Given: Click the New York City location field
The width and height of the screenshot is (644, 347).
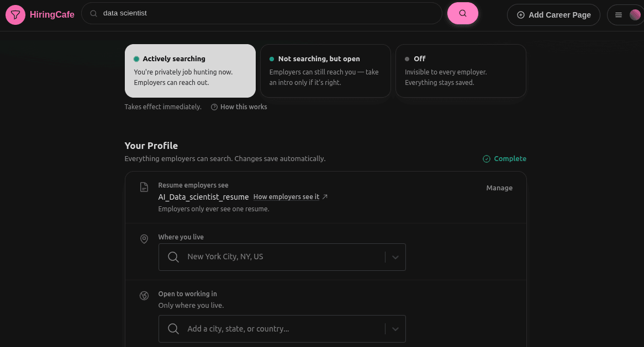Looking at the screenshot, I should 282,257.
